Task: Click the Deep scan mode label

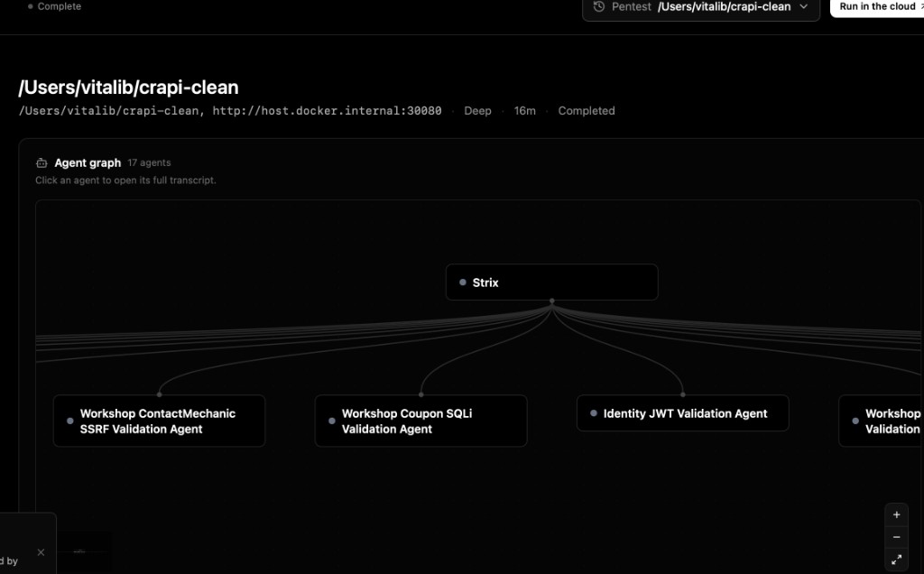Action: tap(477, 111)
